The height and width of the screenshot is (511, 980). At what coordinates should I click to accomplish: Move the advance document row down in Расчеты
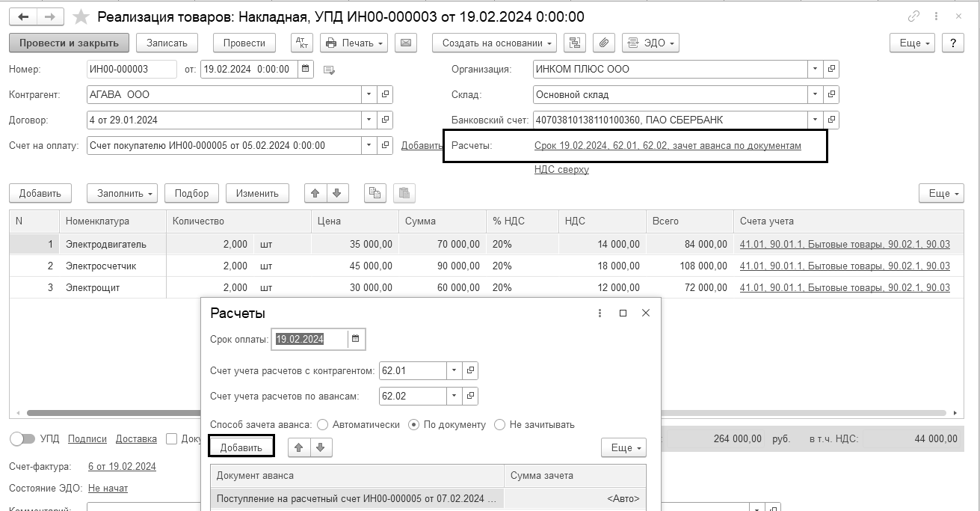pyautogui.click(x=321, y=447)
